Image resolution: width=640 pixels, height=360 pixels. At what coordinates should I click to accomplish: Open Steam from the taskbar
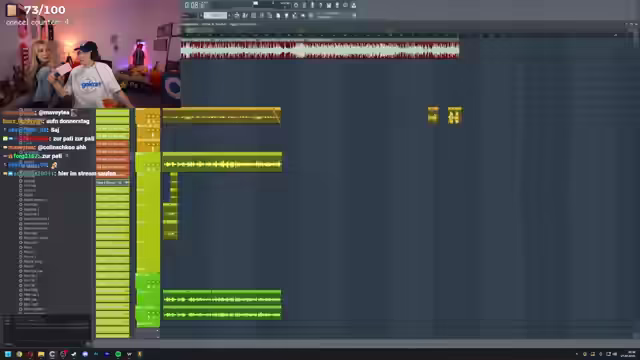coord(74,354)
